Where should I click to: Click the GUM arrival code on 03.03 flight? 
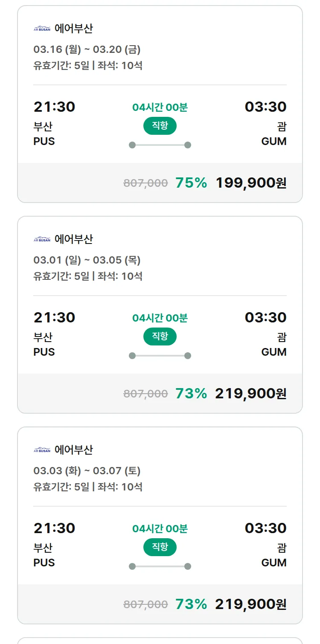[274, 563]
